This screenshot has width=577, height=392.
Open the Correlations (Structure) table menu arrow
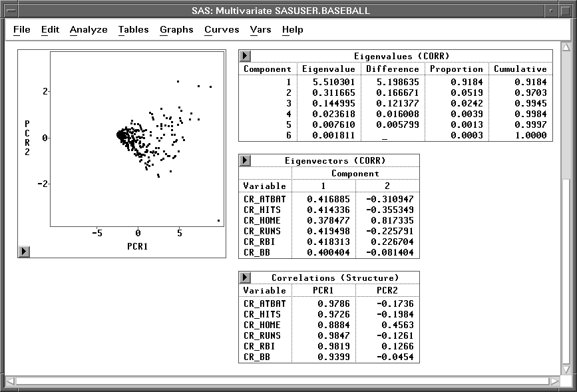tap(245, 278)
